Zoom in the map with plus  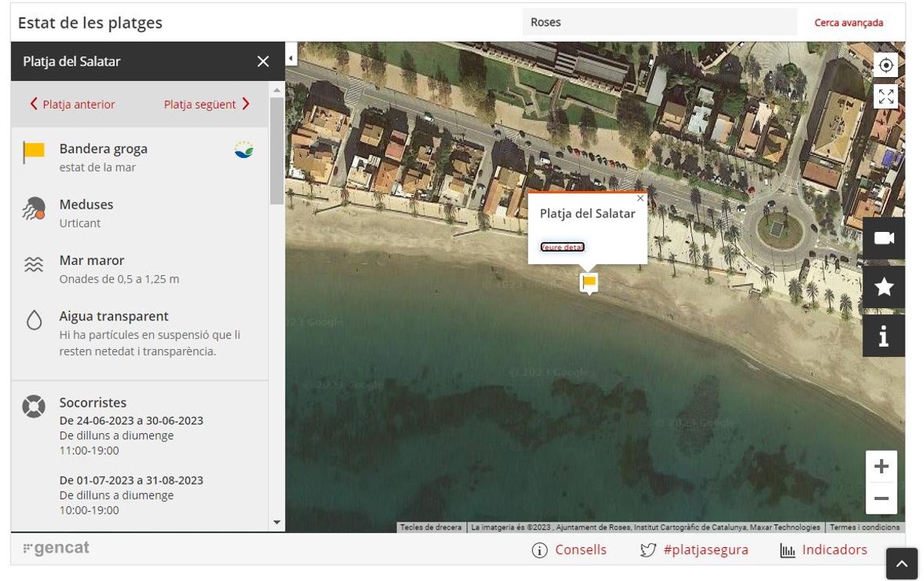[882, 467]
